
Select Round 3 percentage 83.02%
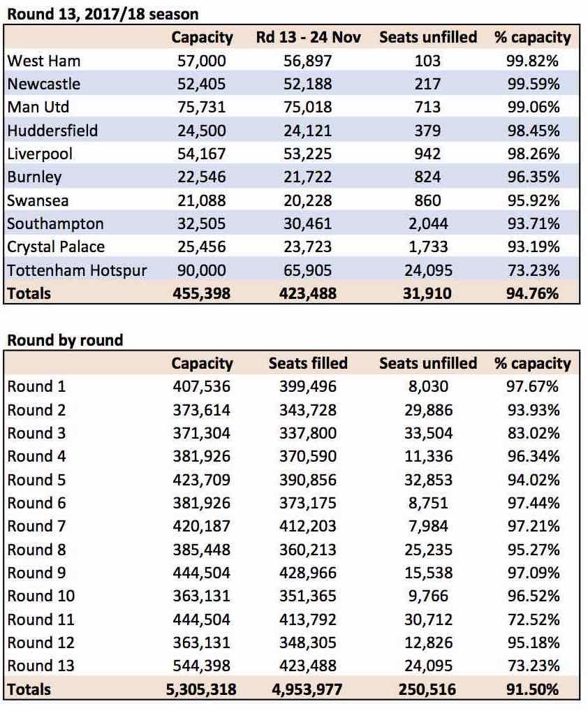533,433
